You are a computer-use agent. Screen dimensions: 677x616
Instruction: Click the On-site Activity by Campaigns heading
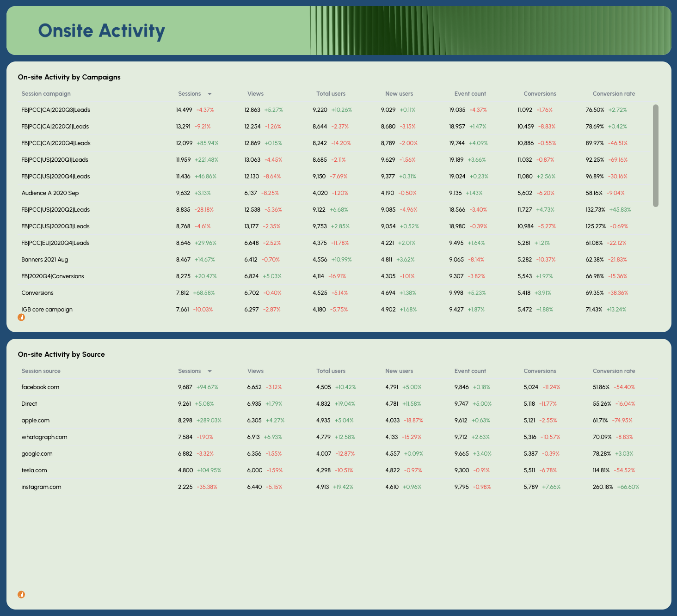click(69, 77)
